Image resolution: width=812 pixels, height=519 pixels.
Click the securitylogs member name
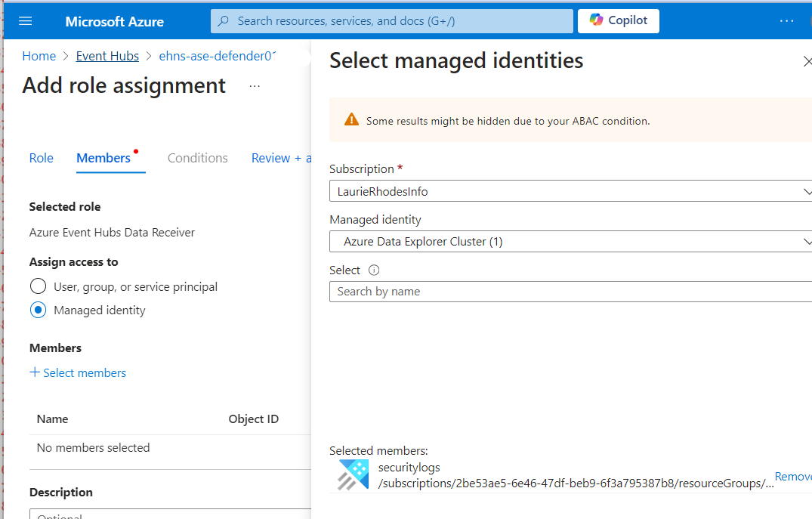tap(409, 467)
